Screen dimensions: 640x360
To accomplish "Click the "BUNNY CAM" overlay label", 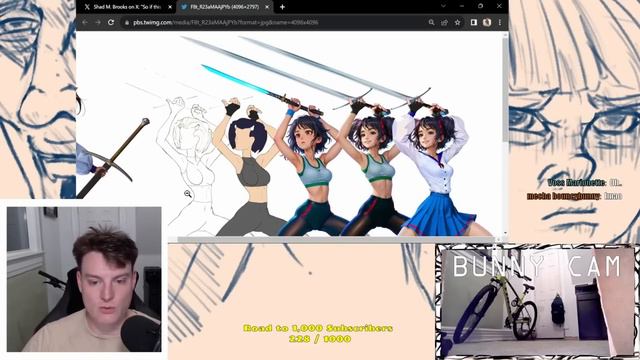I will tap(536, 266).
